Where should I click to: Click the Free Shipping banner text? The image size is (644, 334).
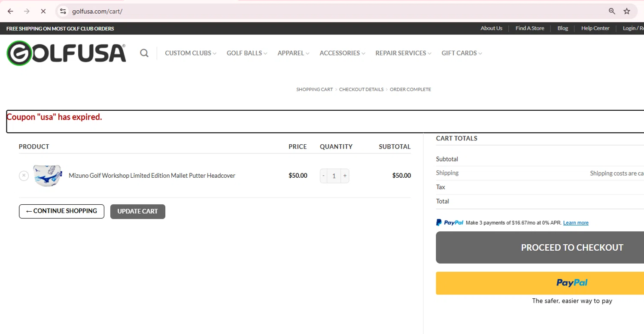(x=60, y=29)
